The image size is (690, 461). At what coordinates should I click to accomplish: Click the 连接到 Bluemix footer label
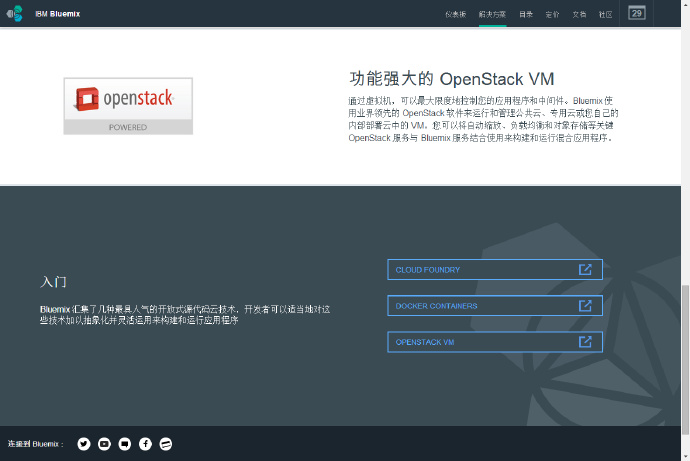[36, 444]
